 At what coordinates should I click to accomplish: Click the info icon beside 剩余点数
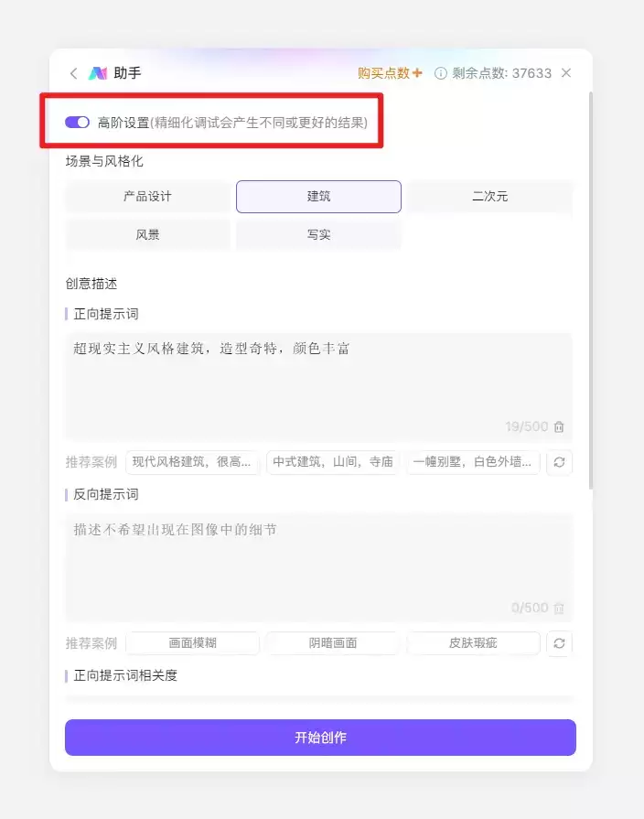tap(440, 73)
